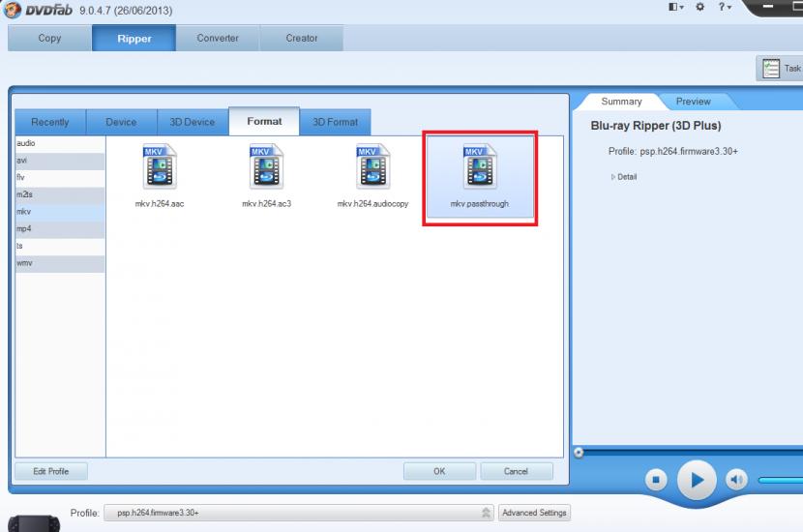
Task: Open the Recently profile tab
Action: click(x=50, y=123)
